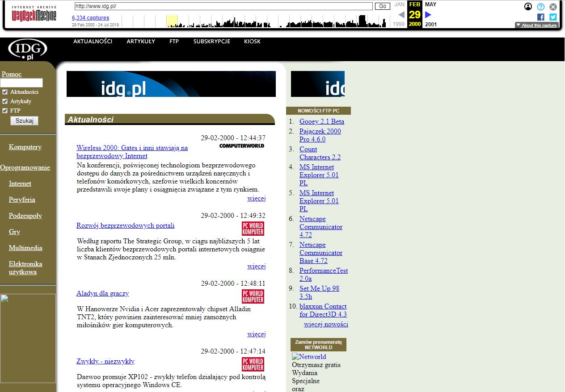Open Rozwój bezprzewodowych portali article
This screenshot has height=392, width=565.
(x=126, y=225)
